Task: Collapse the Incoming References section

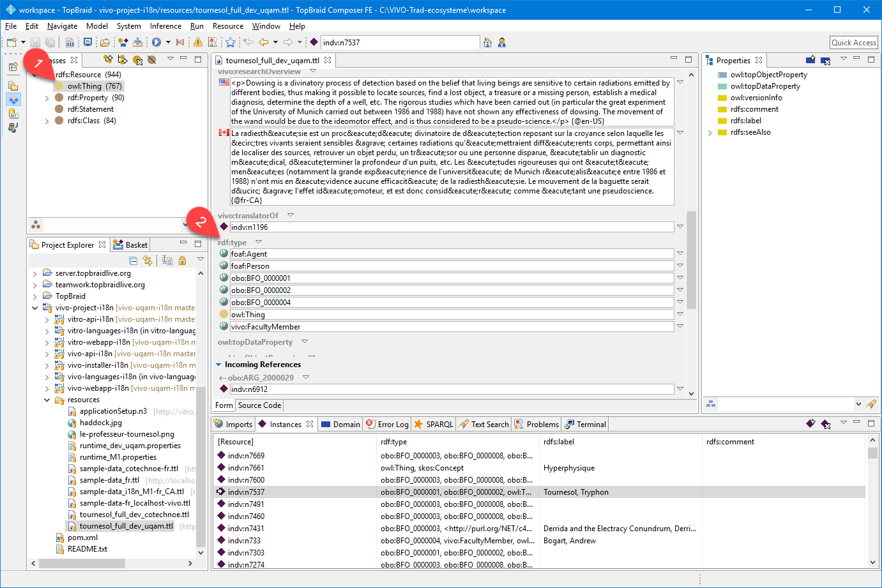Action: pyautogui.click(x=218, y=365)
